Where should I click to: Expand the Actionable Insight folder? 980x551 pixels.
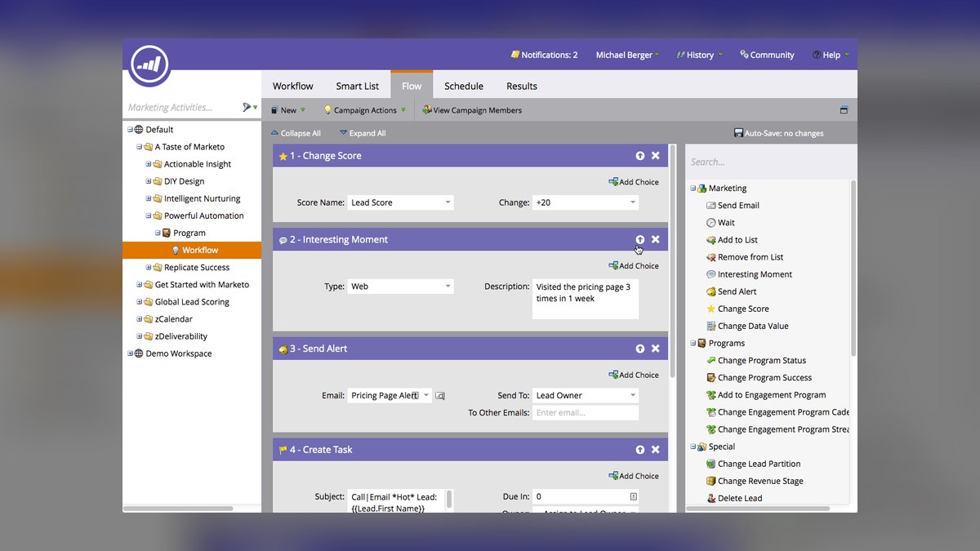click(x=149, y=164)
